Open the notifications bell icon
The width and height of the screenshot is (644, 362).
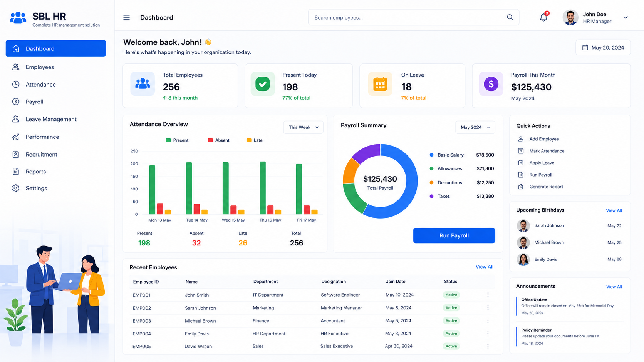coord(543,17)
